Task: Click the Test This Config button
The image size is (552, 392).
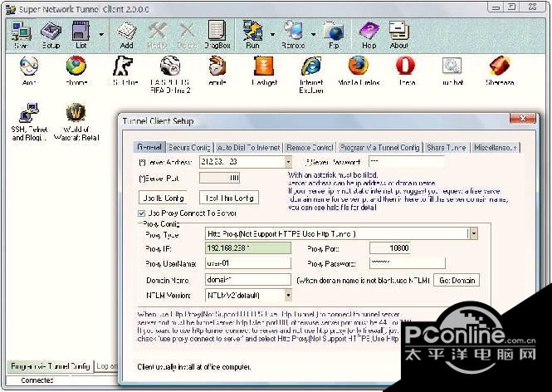Action: point(229,198)
